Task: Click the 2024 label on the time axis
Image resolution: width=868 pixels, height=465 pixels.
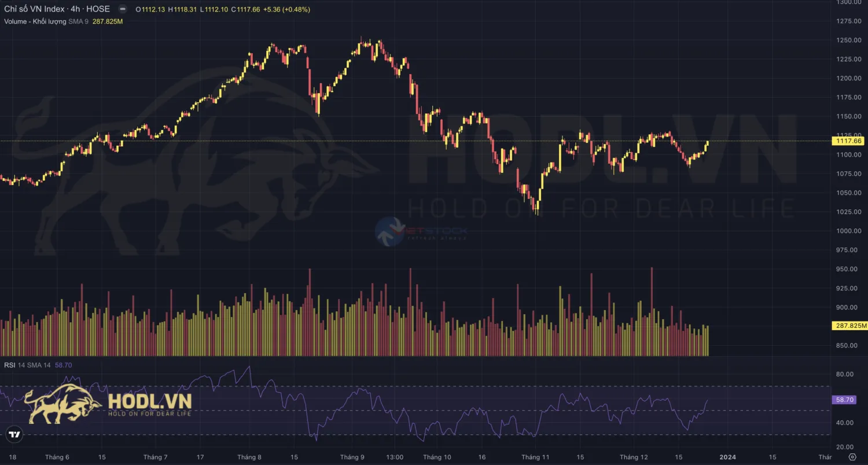Action: [x=727, y=457]
